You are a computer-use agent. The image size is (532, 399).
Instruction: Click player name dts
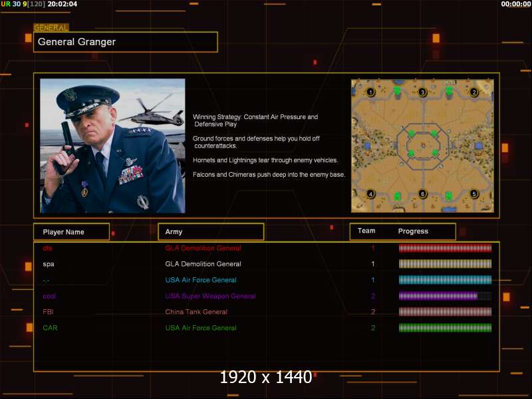click(47, 248)
